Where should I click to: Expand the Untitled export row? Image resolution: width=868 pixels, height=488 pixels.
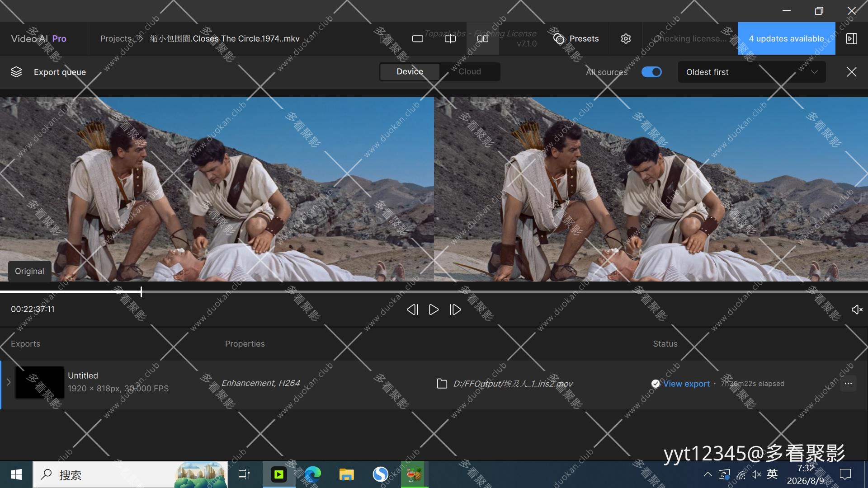click(9, 383)
